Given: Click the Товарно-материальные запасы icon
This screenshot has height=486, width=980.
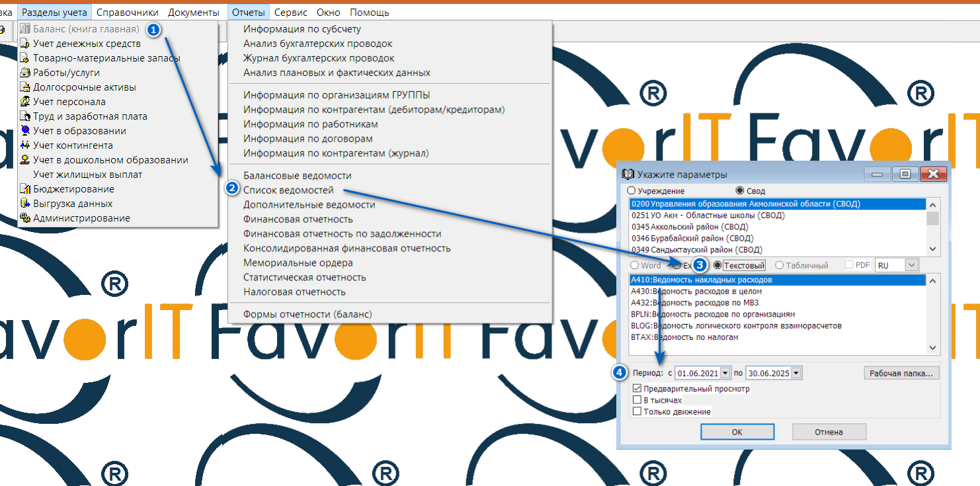Looking at the screenshot, I should click(25, 58).
